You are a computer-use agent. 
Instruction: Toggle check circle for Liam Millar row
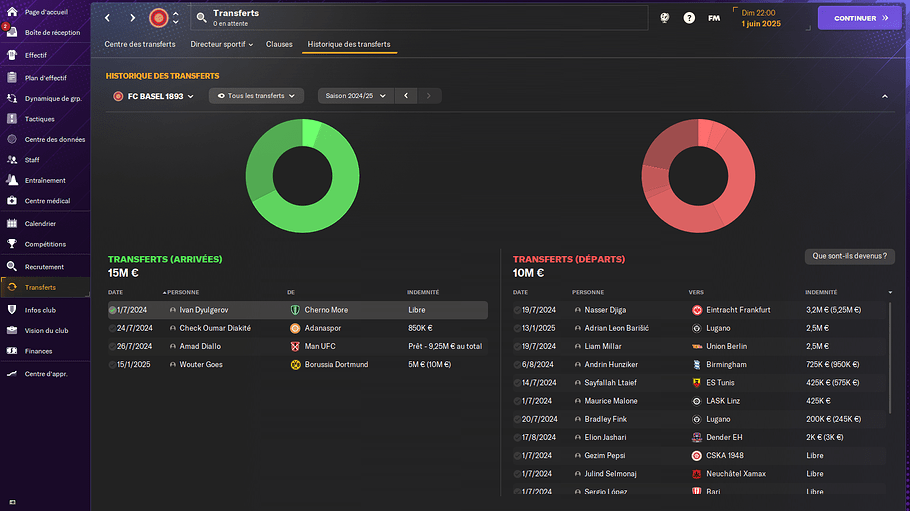coord(517,346)
